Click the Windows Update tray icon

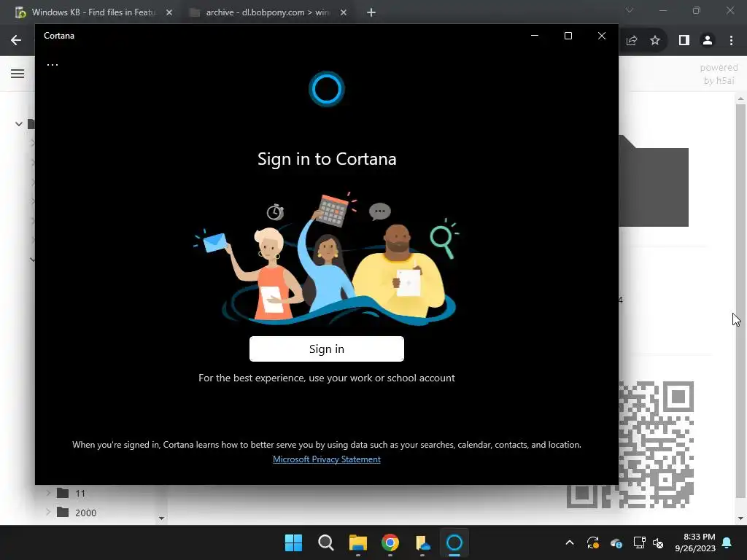pos(592,542)
